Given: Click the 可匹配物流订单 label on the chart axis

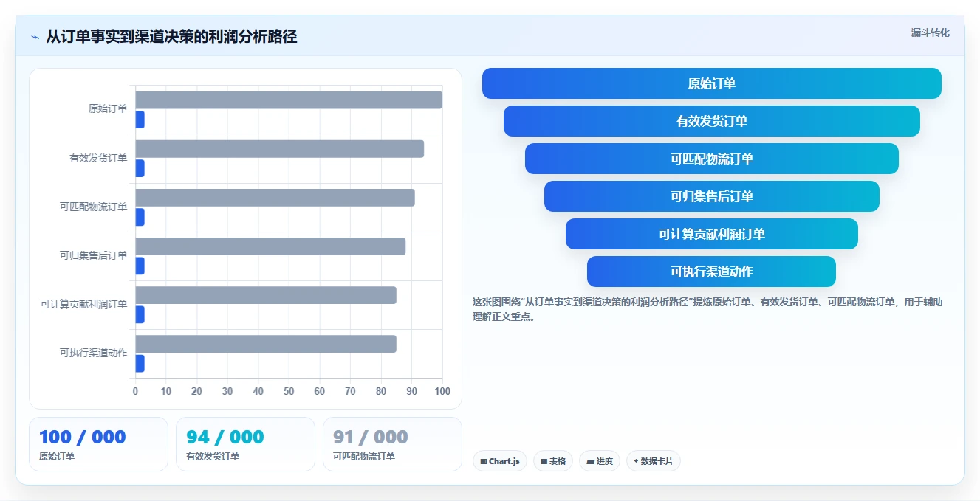Looking at the screenshot, I should [93, 207].
